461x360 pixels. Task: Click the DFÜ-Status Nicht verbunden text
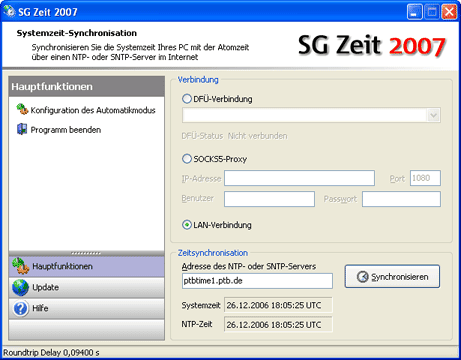click(234, 136)
